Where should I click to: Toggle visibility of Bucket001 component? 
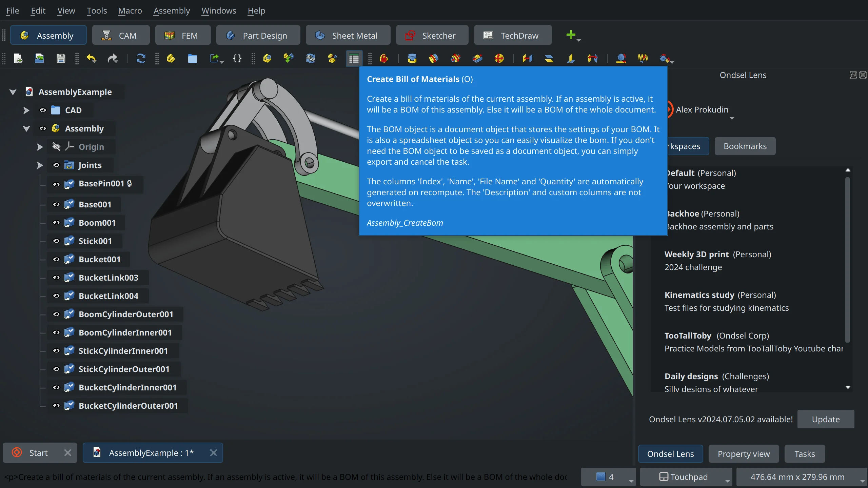coord(56,259)
